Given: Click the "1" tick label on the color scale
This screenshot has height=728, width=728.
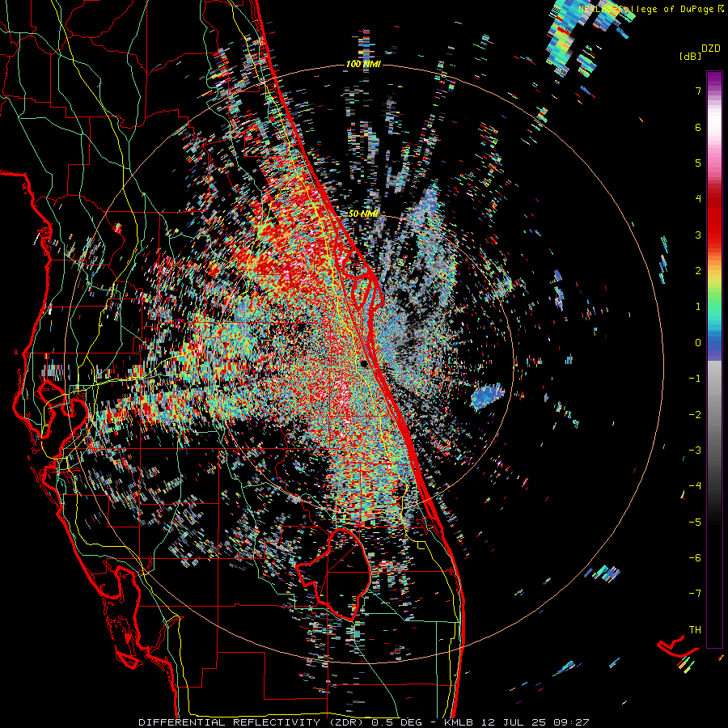Looking at the screenshot, I should 698,307.
